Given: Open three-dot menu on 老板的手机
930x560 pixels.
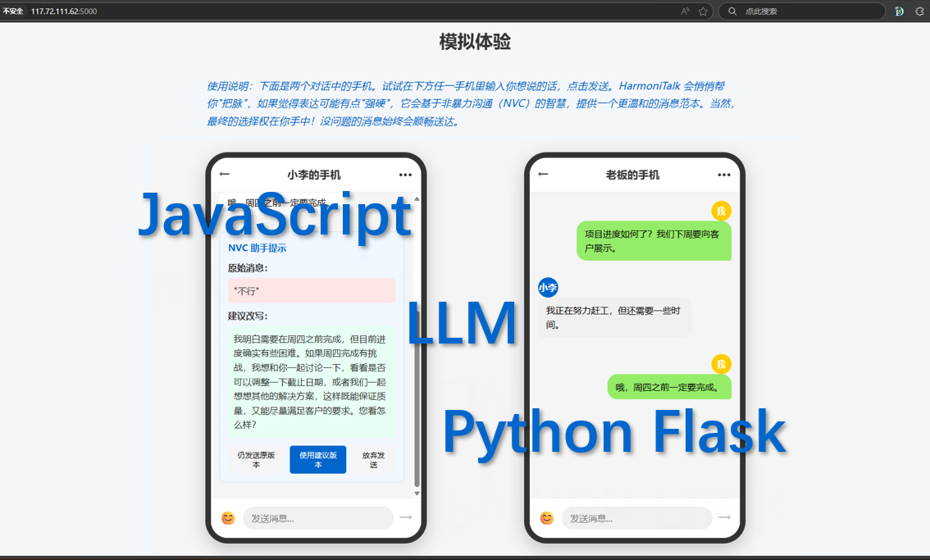Looking at the screenshot, I should click(723, 175).
